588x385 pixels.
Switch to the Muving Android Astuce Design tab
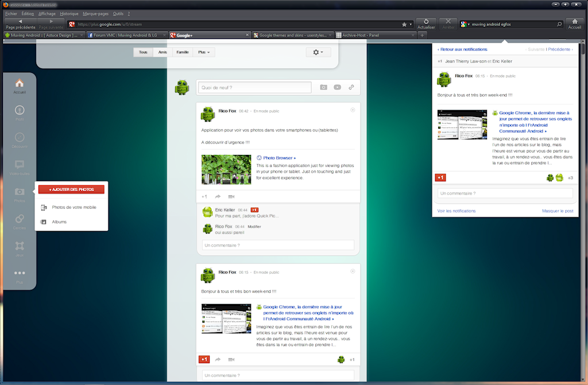click(44, 35)
